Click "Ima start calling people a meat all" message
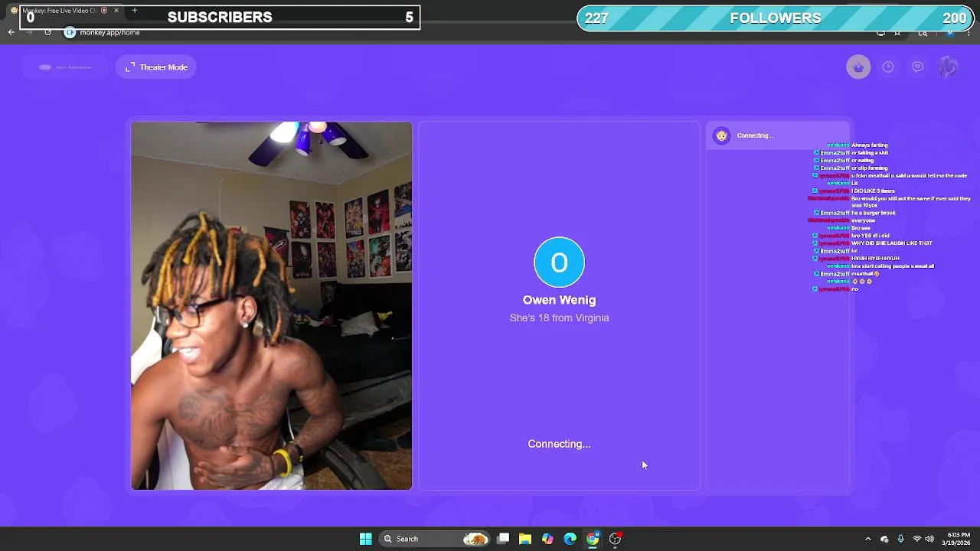The image size is (980, 551). (893, 266)
